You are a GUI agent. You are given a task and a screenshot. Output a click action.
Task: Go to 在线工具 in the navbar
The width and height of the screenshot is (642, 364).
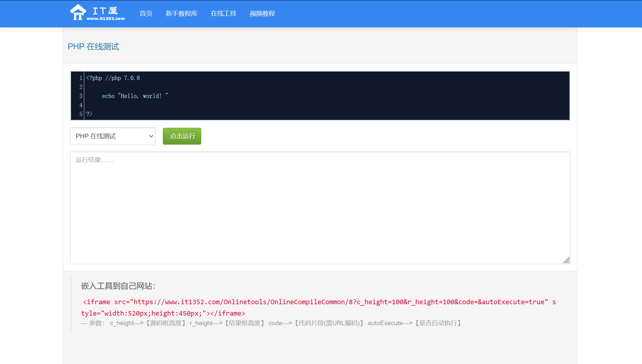point(224,14)
